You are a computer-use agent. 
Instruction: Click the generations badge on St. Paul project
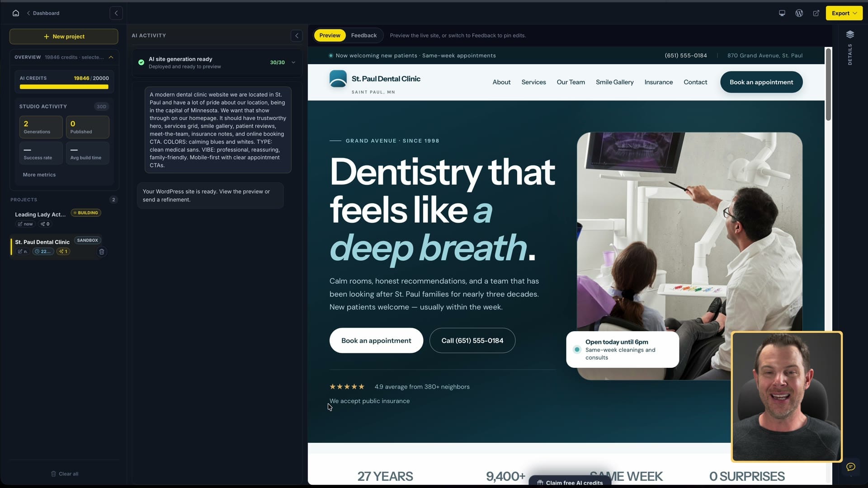pyautogui.click(x=63, y=252)
